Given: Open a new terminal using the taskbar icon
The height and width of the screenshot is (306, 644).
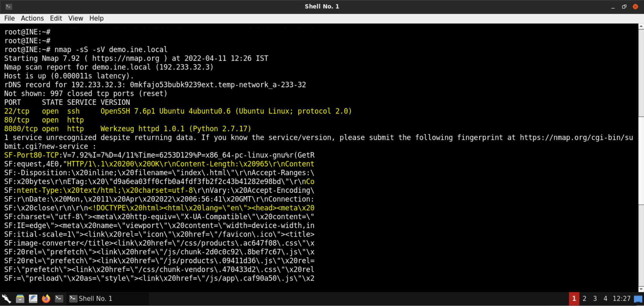Looking at the screenshot, I should pyautogui.click(x=59, y=298).
